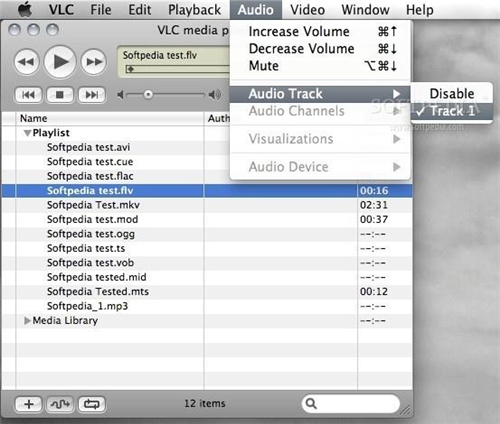Image resolution: width=500 pixels, height=424 pixels.
Task: Skip to next playlist item
Action: click(x=92, y=95)
